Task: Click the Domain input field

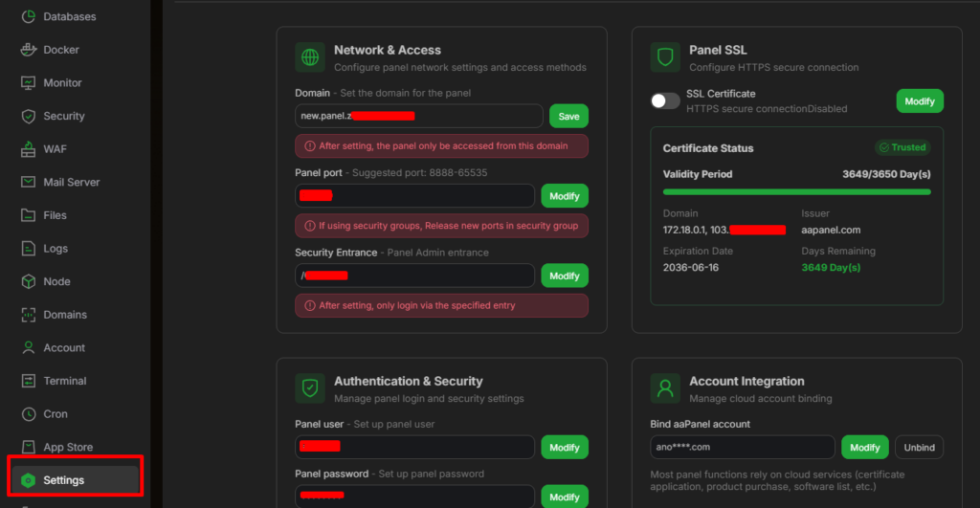Action: [x=419, y=116]
